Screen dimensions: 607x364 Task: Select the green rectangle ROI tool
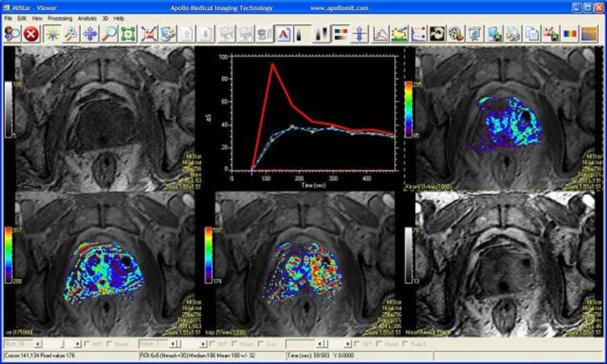tap(129, 33)
